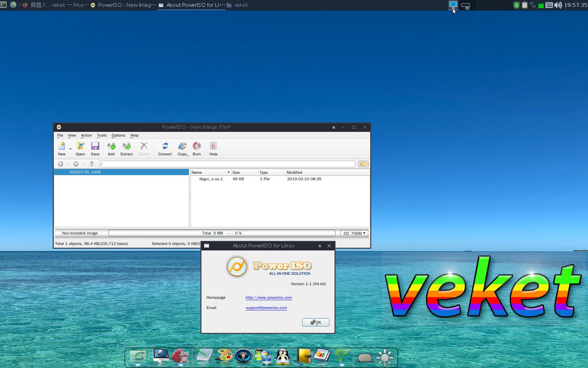Viewport: 588px width, 368px height.
Task: Switch to the veket folder taskbar entry
Action: point(237,5)
